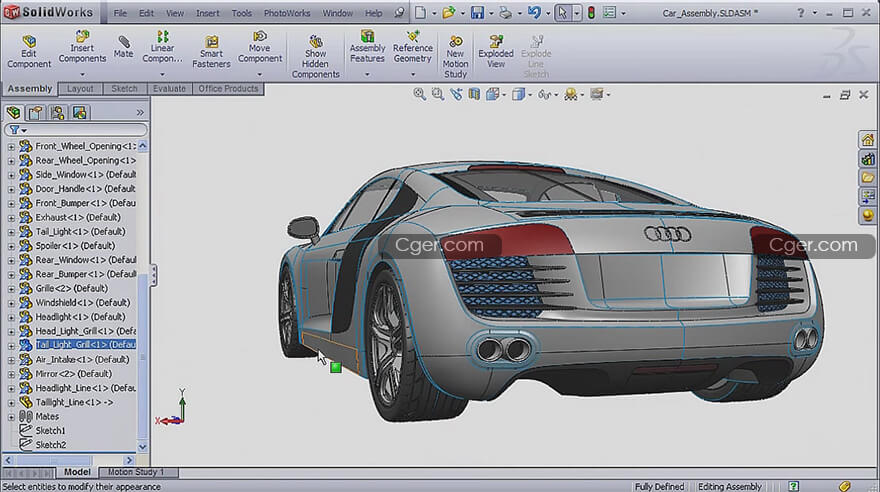Select Sketch2 in feature tree
This screenshot has width=880, height=492.
pyautogui.click(x=51, y=445)
